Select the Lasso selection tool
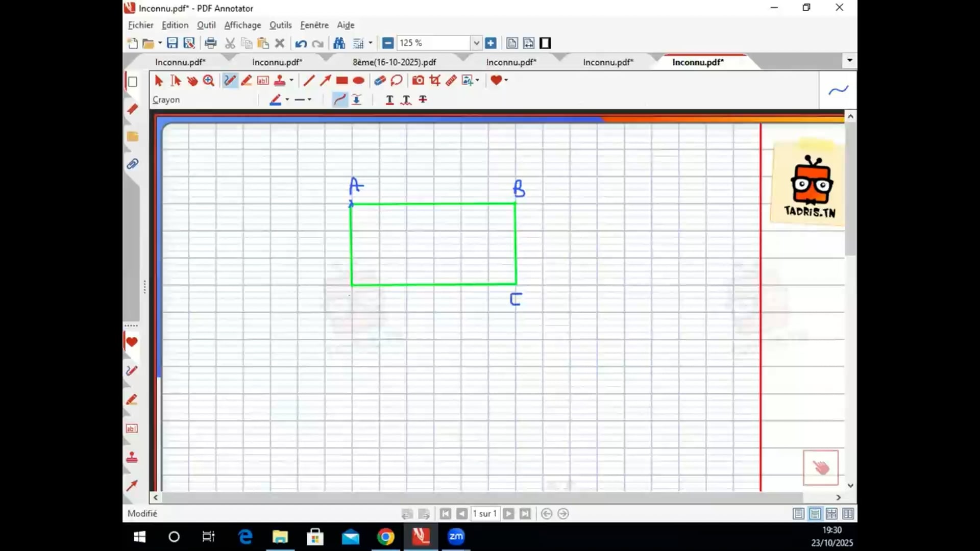The height and width of the screenshot is (551, 980). pos(397,81)
